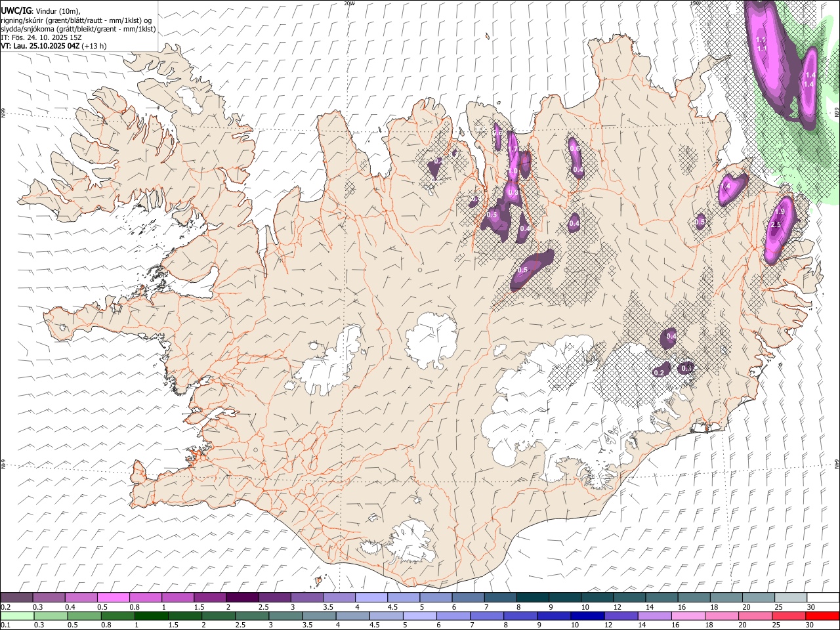Click the '15W' longitude label
840x630 pixels.
click(x=695, y=3)
